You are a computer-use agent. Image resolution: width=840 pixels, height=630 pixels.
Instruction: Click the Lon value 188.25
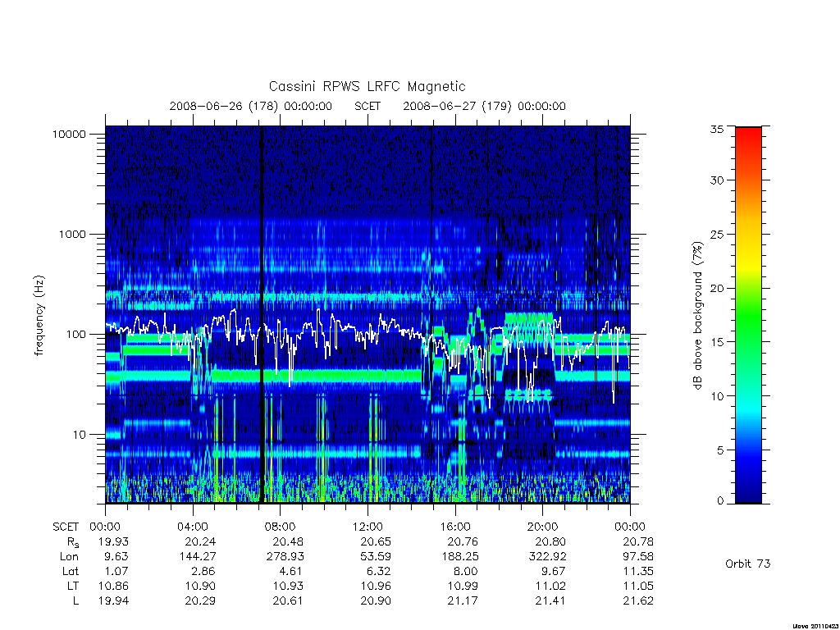coord(460,557)
